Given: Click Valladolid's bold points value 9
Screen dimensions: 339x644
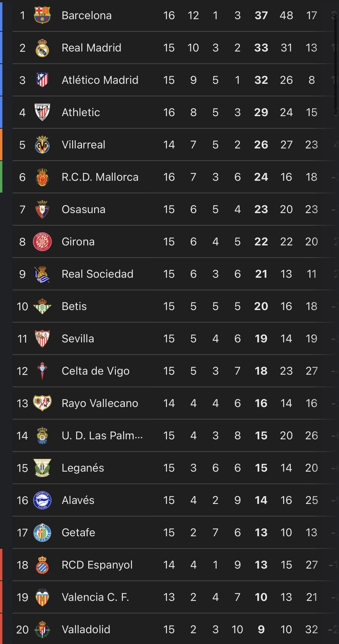Looking at the screenshot, I should (261, 630).
